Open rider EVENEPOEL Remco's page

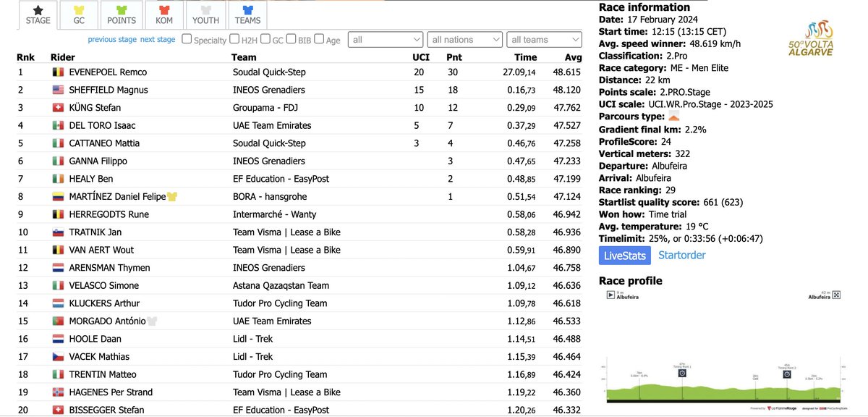click(108, 72)
